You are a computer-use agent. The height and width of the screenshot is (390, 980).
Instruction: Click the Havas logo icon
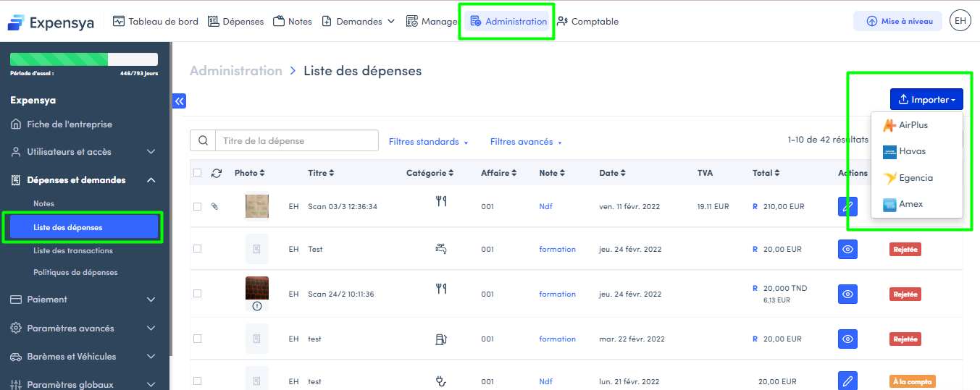889,152
